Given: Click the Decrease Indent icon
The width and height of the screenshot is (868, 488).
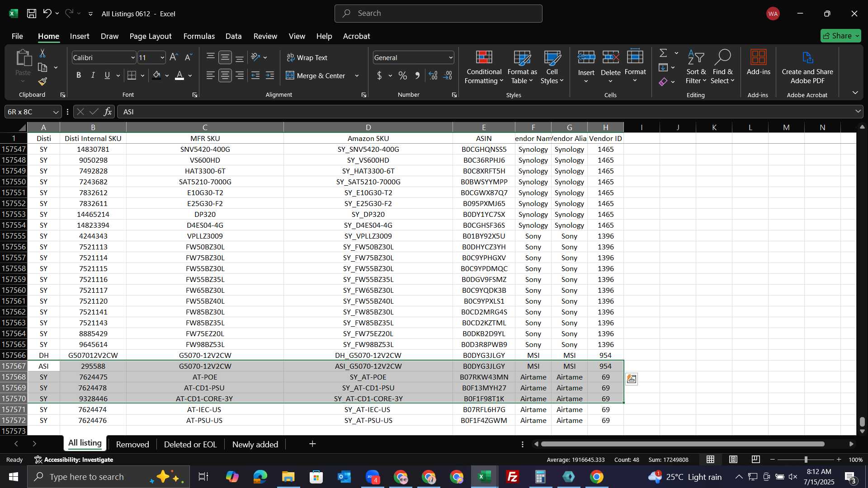Looking at the screenshot, I should pyautogui.click(x=255, y=75).
